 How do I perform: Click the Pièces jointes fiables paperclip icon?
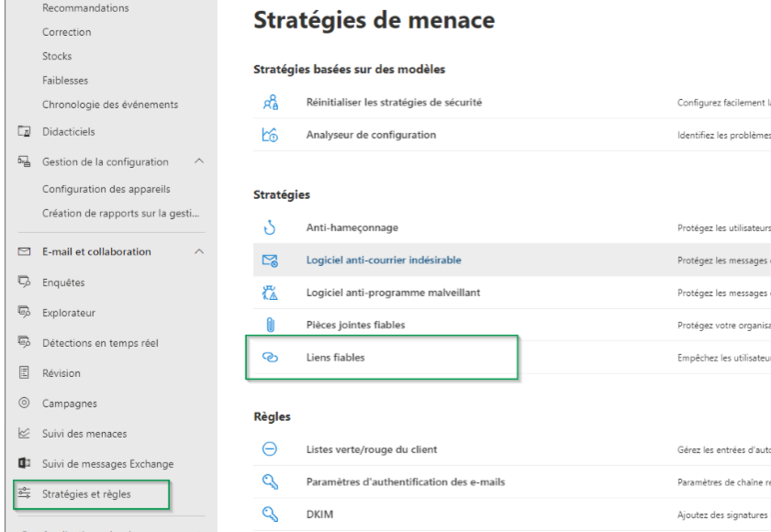pos(270,325)
